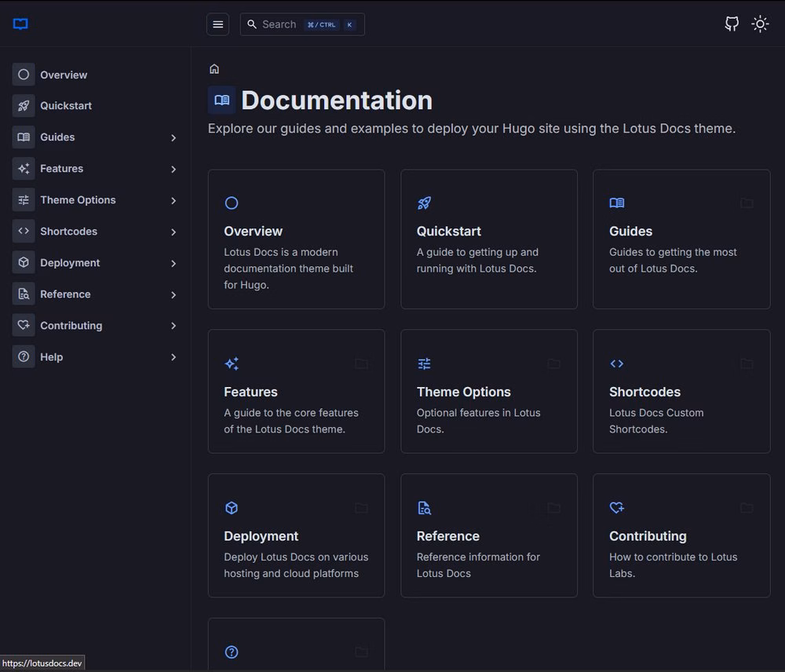Click the folder icon on Reference card
Viewport: 785px width, 672px height.
pos(553,508)
